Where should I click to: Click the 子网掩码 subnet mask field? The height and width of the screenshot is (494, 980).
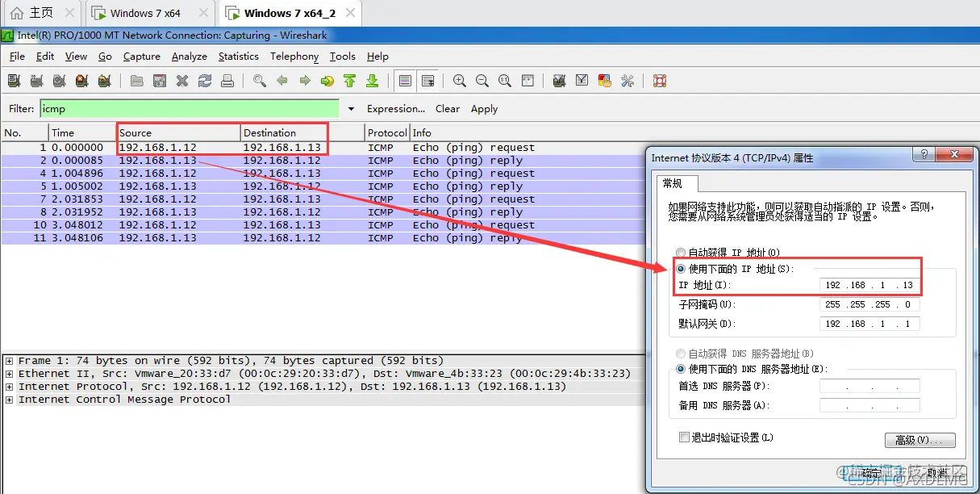pyautogui.click(x=869, y=304)
